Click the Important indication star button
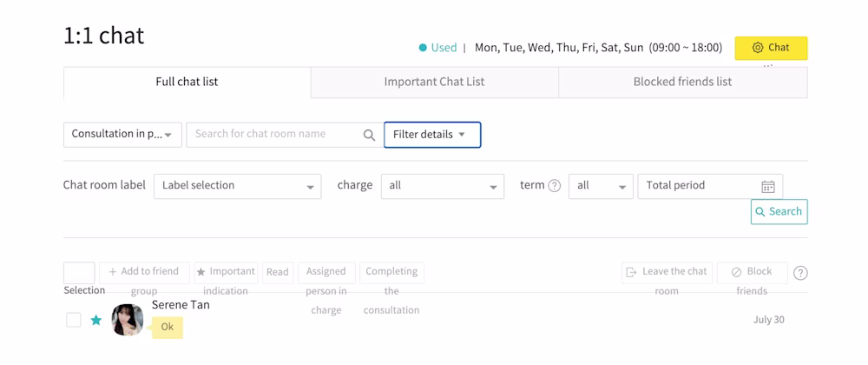 point(226,273)
